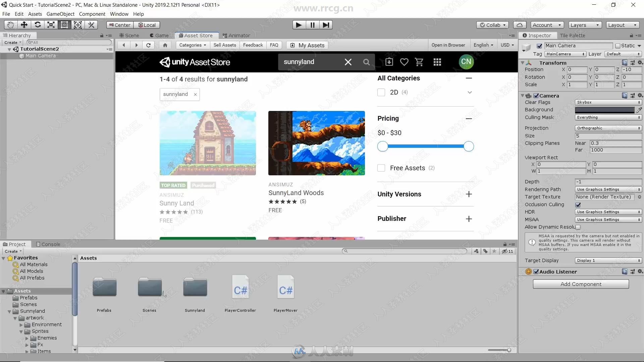
Task: Toggle the Camera component checkbox
Action: pyautogui.click(x=536, y=96)
